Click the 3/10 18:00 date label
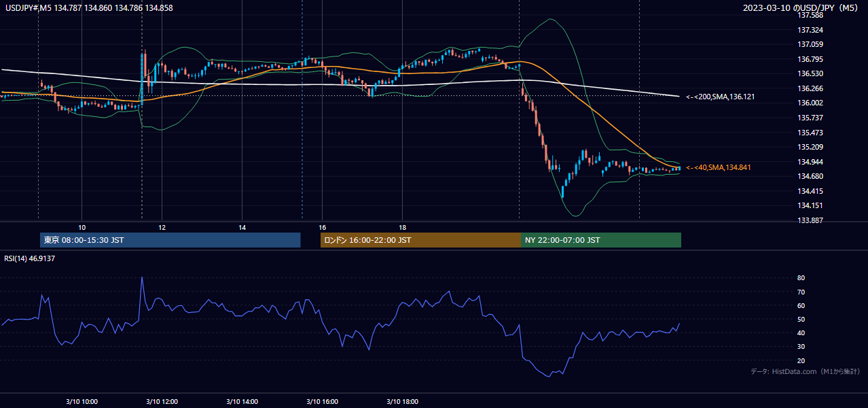Screen dimensions: 868x408 (402, 402)
